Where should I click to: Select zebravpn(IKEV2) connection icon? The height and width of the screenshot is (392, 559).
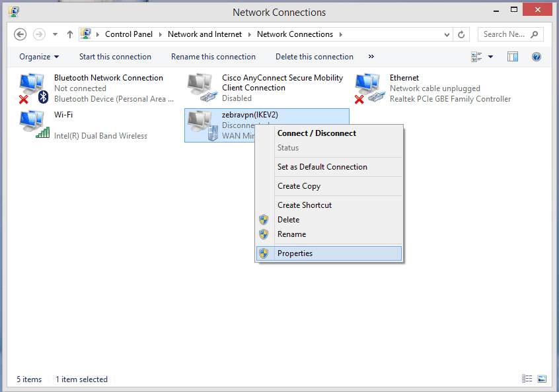point(202,125)
